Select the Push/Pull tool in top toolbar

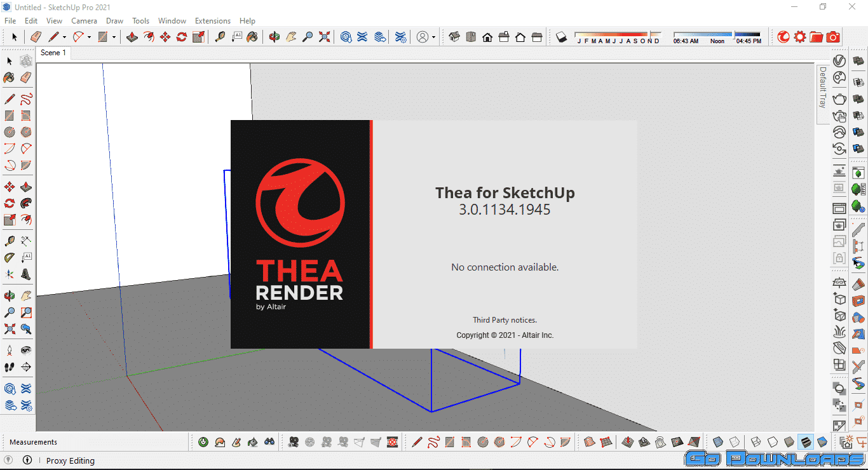pos(132,37)
